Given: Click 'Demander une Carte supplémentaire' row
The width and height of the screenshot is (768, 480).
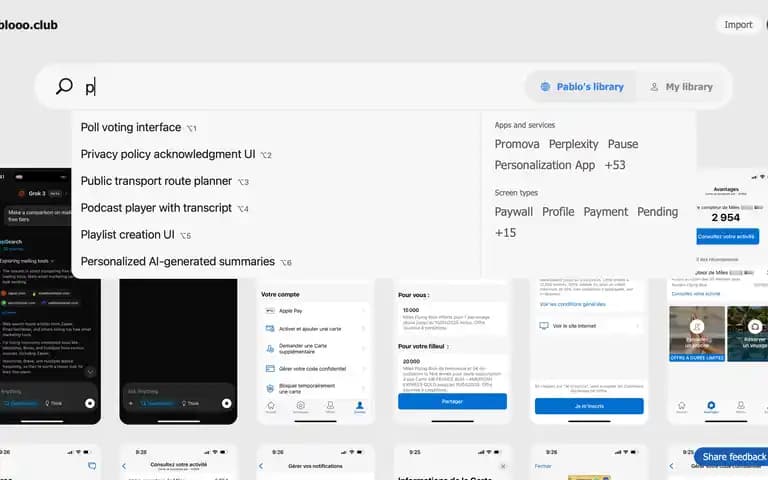Looking at the screenshot, I should point(315,348).
